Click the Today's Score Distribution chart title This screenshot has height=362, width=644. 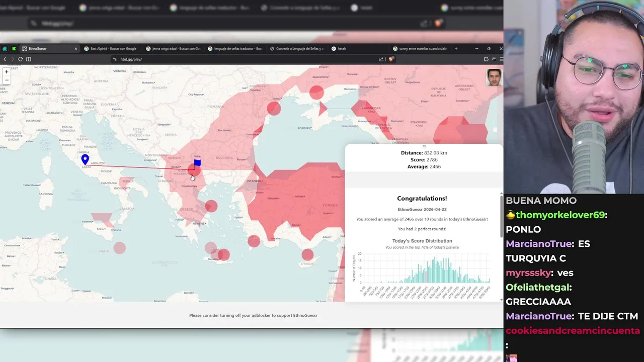pyautogui.click(x=422, y=241)
